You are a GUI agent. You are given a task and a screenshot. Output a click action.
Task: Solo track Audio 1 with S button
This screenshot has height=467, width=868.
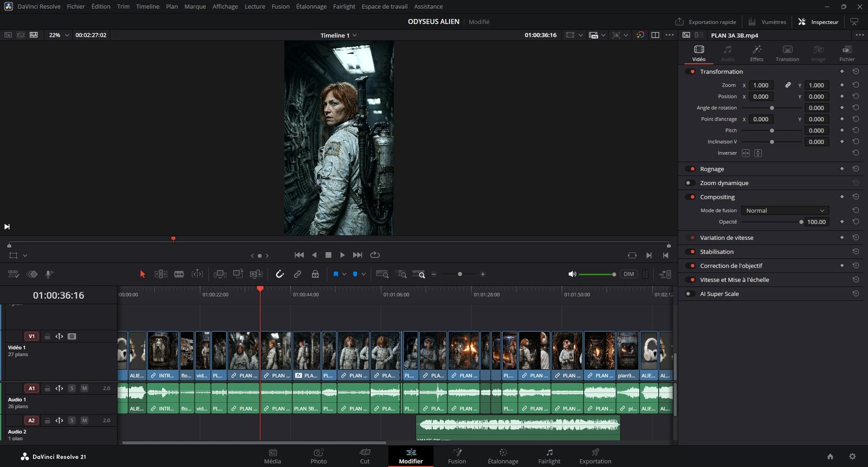coord(72,388)
